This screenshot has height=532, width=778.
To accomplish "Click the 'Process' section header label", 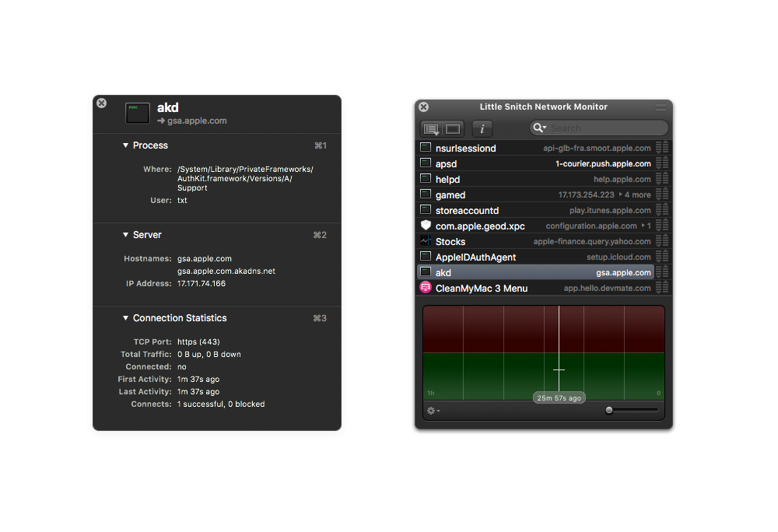I will 150,145.
